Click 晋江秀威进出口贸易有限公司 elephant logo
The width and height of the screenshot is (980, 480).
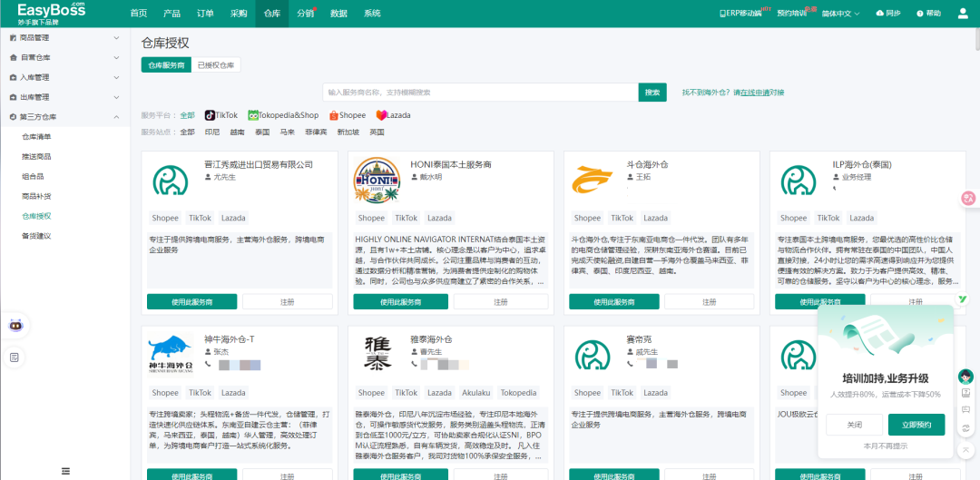point(170,180)
